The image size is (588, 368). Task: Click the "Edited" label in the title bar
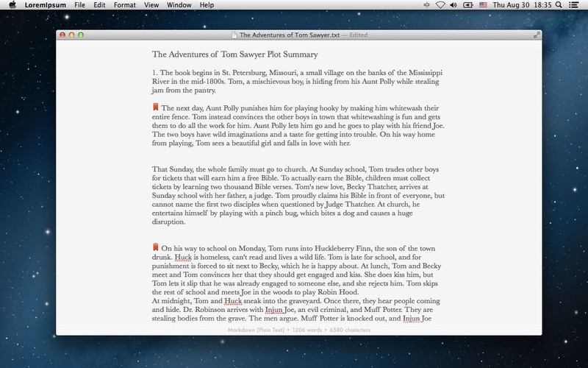[x=359, y=35]
